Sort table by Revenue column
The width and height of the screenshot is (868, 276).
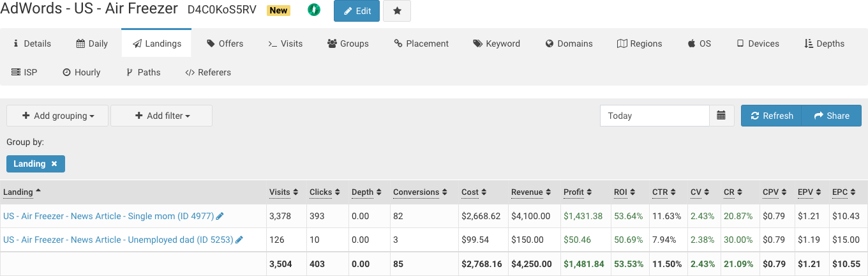[x=531, y=192]
